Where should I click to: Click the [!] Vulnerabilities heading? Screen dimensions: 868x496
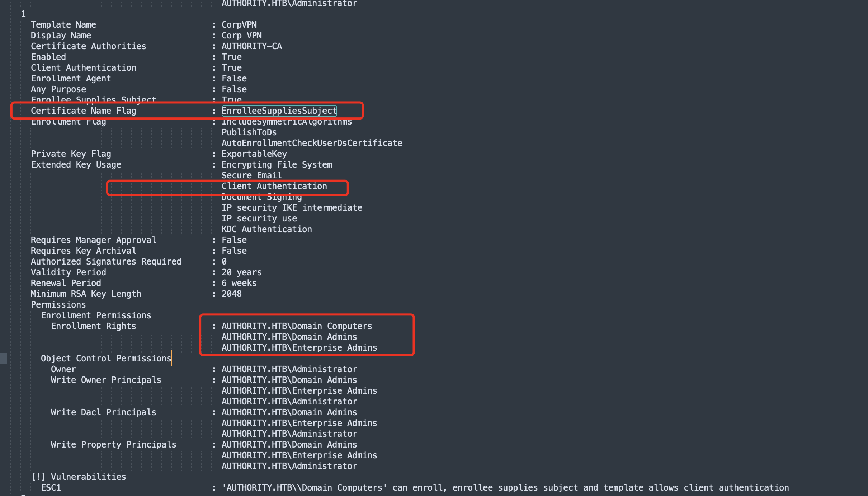tap(79, 477)
